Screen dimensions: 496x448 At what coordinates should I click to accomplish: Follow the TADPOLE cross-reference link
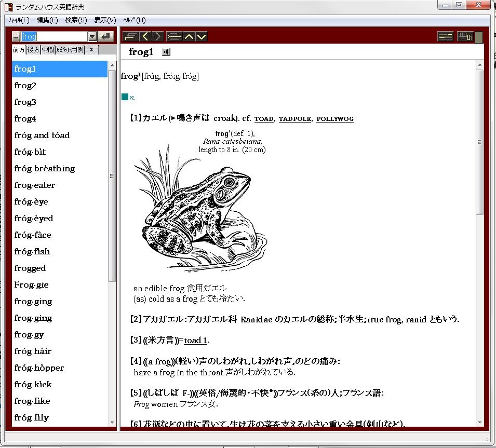[x=295, y=119]
